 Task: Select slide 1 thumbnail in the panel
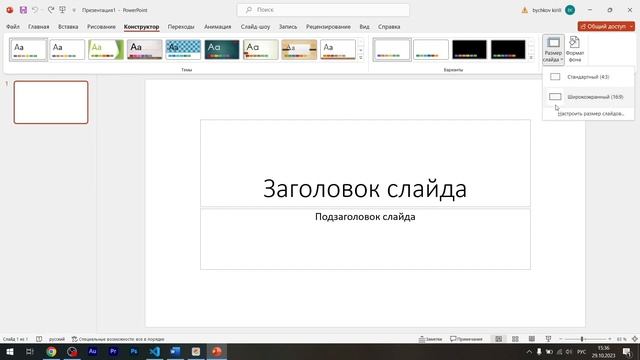point(51,102)
